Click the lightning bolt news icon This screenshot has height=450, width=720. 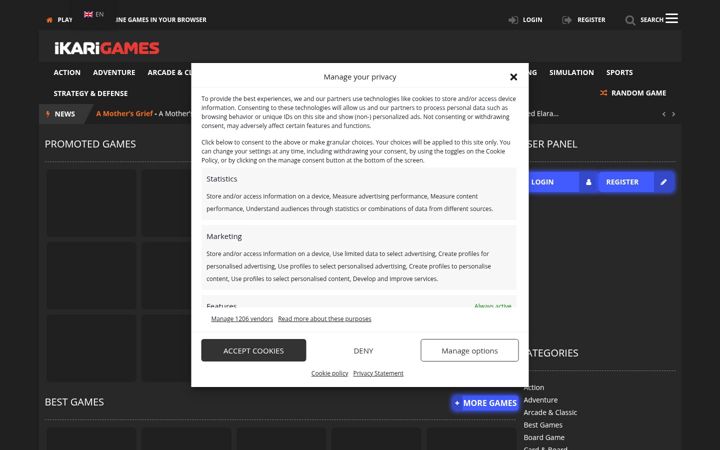pos(48,114)
